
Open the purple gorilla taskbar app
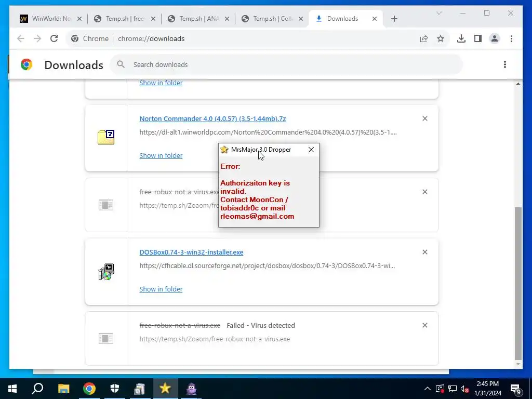(x=191, y=389)
